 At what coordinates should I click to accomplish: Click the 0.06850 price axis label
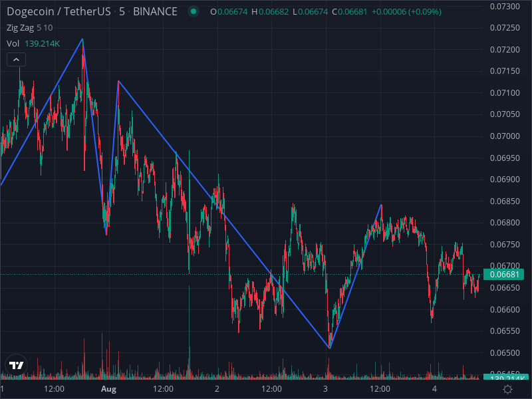click(x=505, y=201)
